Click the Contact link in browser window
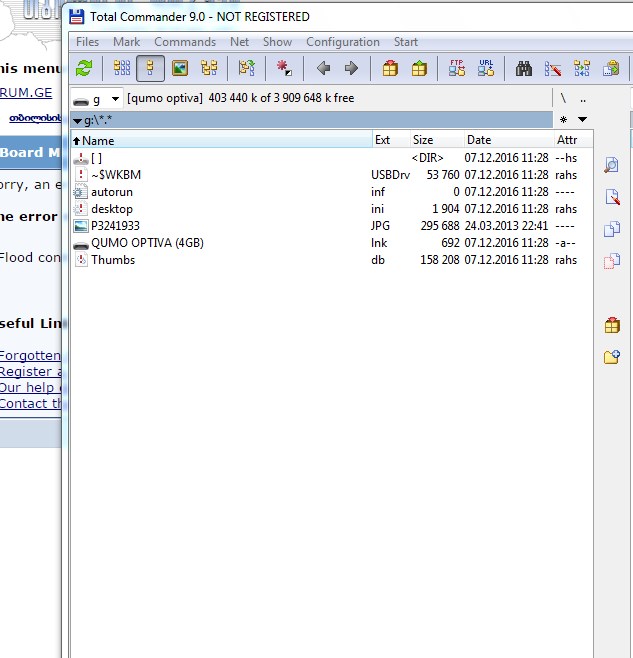Image resolution: width=633 pixels, height=658 pixels. pyautogui.click(x=30, y=403)
